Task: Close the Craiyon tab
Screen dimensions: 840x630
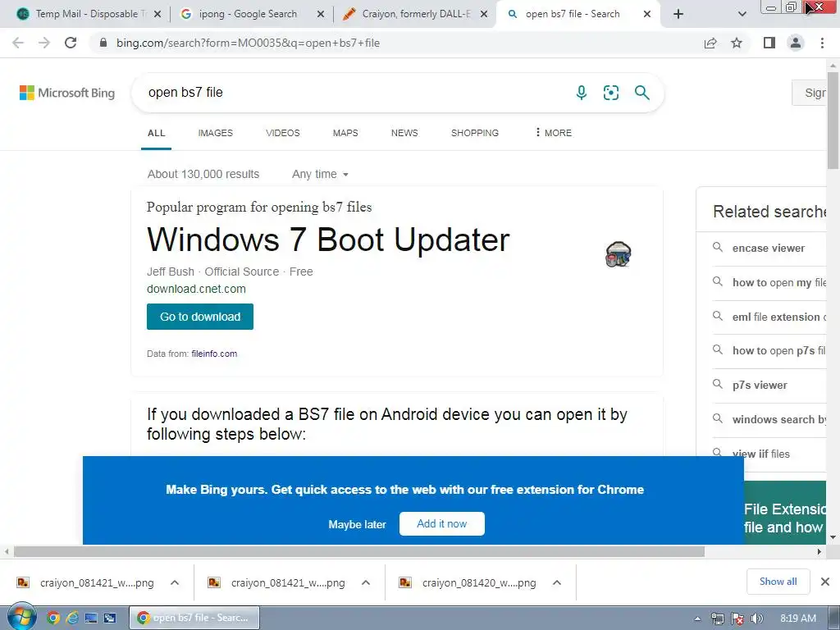Action: tap(484, 14)
